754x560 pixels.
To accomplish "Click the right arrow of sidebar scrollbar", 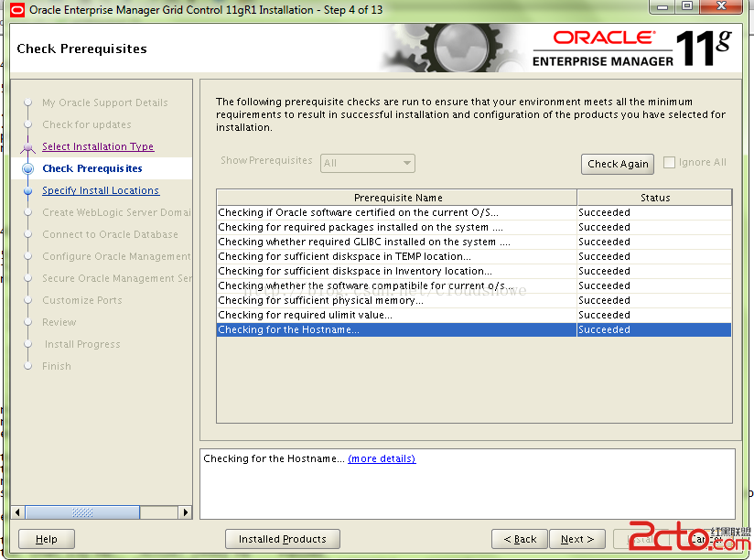I will [x=186, y=512].
